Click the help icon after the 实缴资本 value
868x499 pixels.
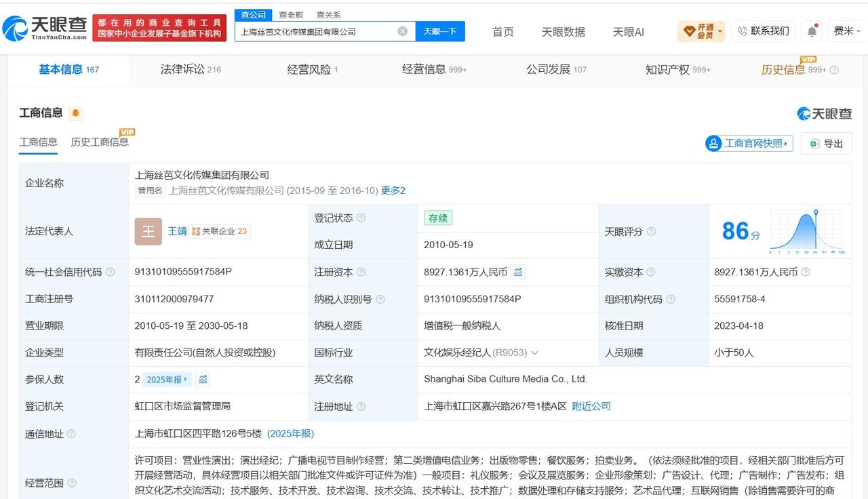[x=806, y=272]
